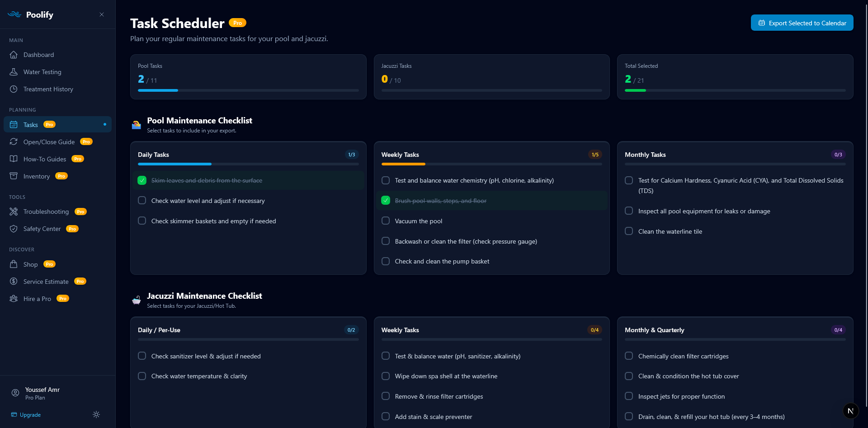
Task: Toggle light mode with the sun icon
Action: (96, 414)
